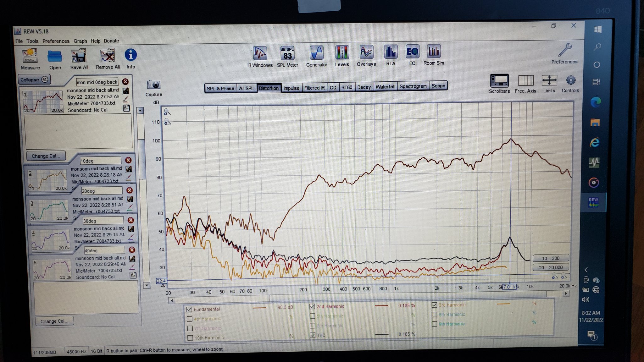Switch to Decay tab
Viewport: 644px width, 362px height.
364,87
